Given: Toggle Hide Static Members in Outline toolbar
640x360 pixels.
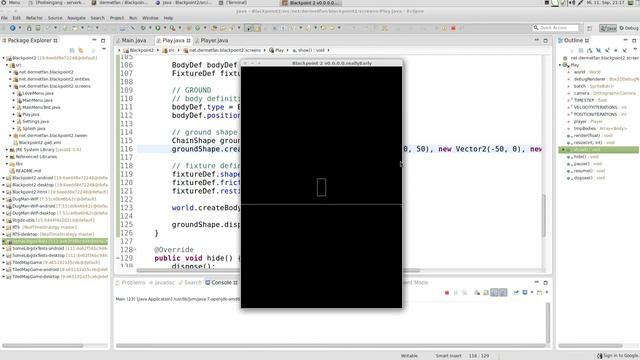Looking at the screenshot, I should click(x=607, y=50).
